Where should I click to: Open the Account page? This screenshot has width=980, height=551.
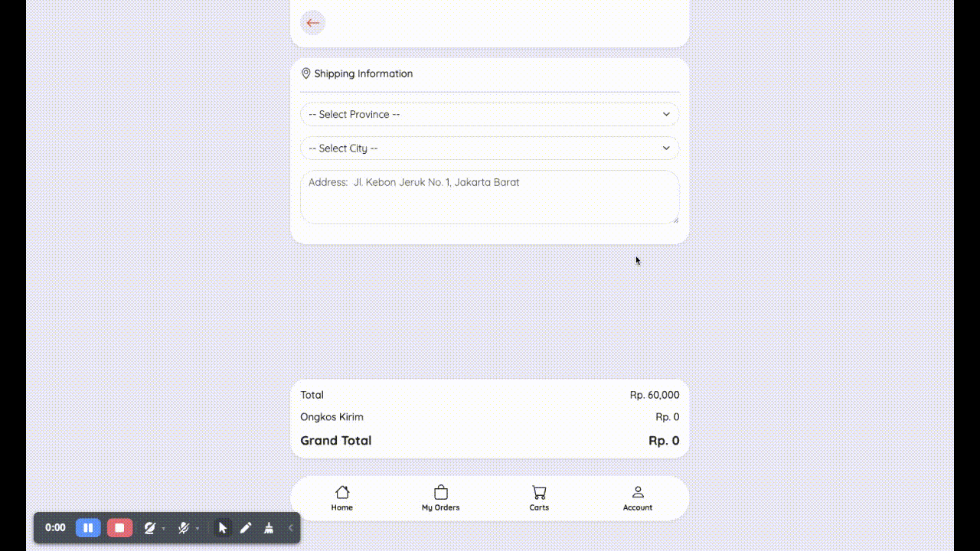click(x=638, y=498)
